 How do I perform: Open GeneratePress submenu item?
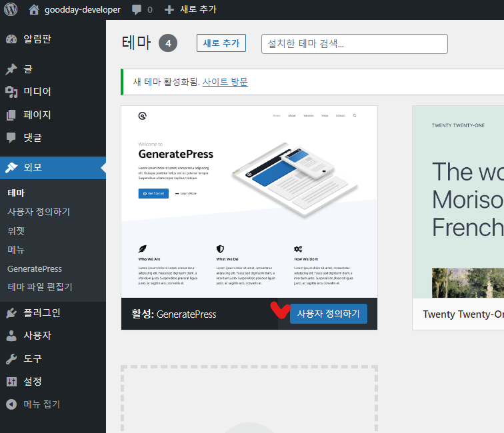pyautogui.click(x=35, y=269)
